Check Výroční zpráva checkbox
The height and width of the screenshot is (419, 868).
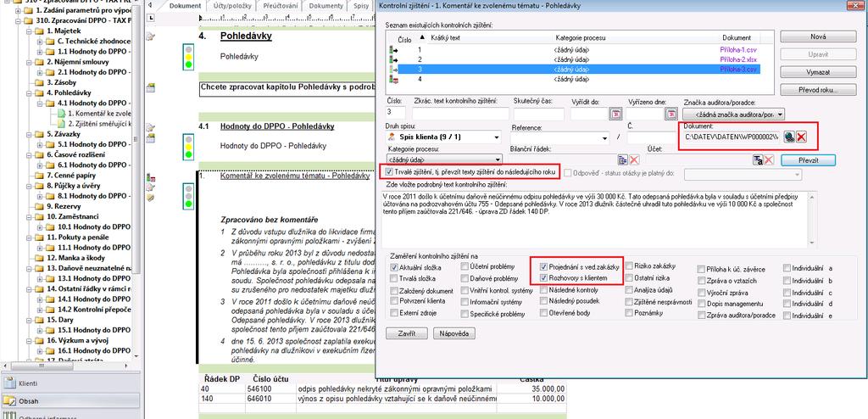coord(702,292)
